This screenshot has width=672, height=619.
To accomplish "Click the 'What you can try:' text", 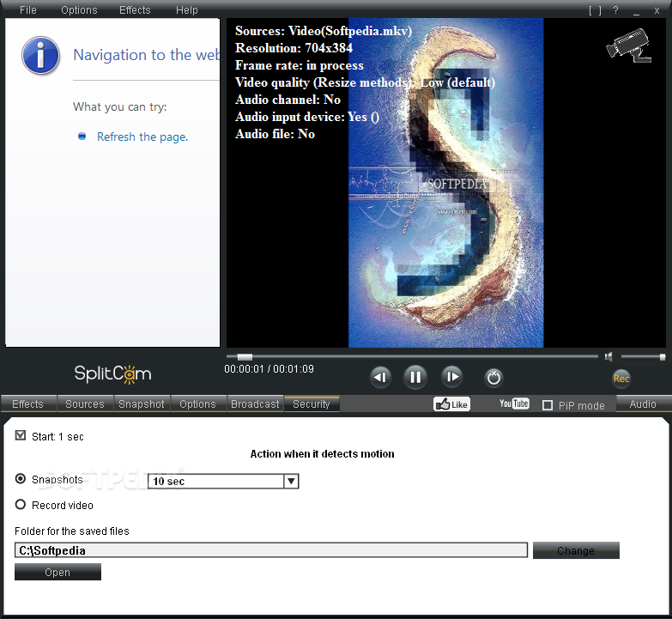I will pos(120,106).
